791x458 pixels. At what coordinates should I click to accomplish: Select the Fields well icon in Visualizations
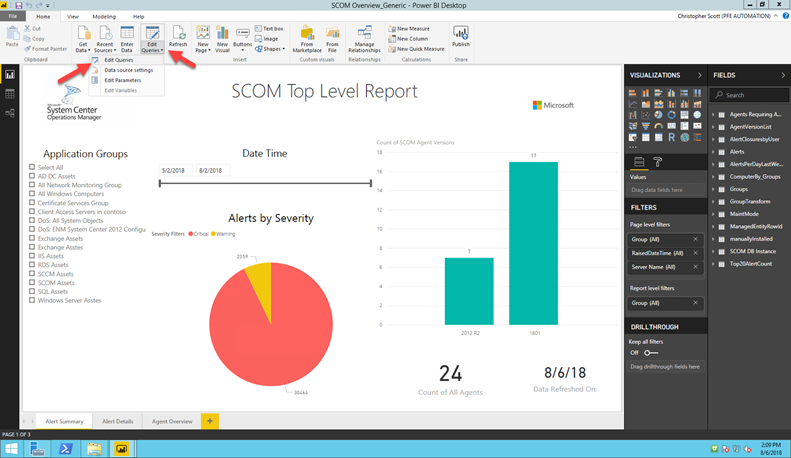click(639, 162)
